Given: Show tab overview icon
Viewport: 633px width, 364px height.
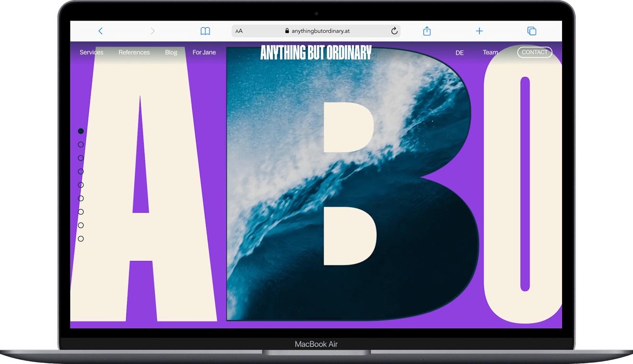Looking at the screenshot, I should (x=531, y=31).
